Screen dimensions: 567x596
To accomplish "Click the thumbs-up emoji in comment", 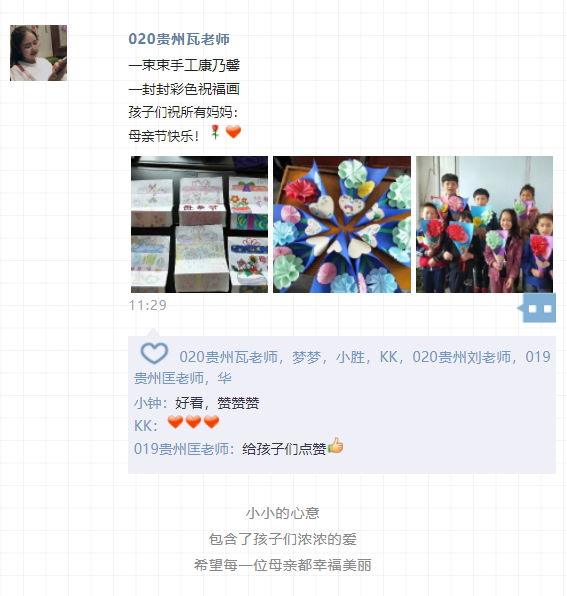I will 336,445.
